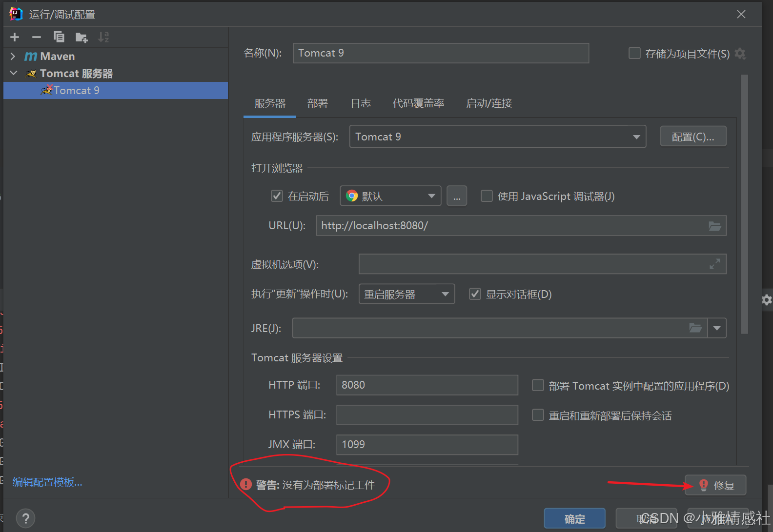The height and width of the screenshot is (532, 773).
Task: Switch to the Startup/Connection tab
Action: (489, 103)
